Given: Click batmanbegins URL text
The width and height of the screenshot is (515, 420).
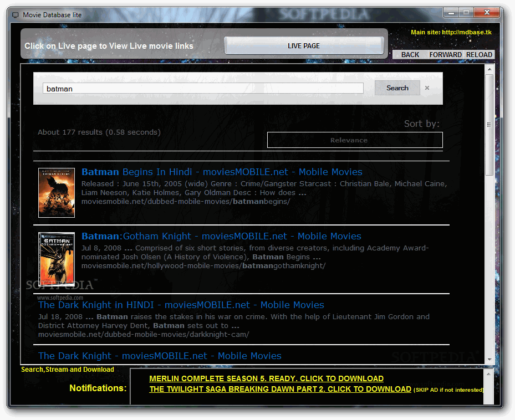Looking at the screenshot, I should (x=186, y=201).
